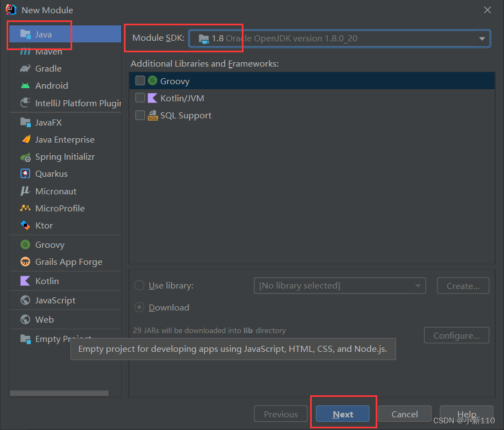Viewport: 504px width, 430px height.
Task: Click the Java Enterprise icon
Action: pyautogui.click(x=26, y=139)
